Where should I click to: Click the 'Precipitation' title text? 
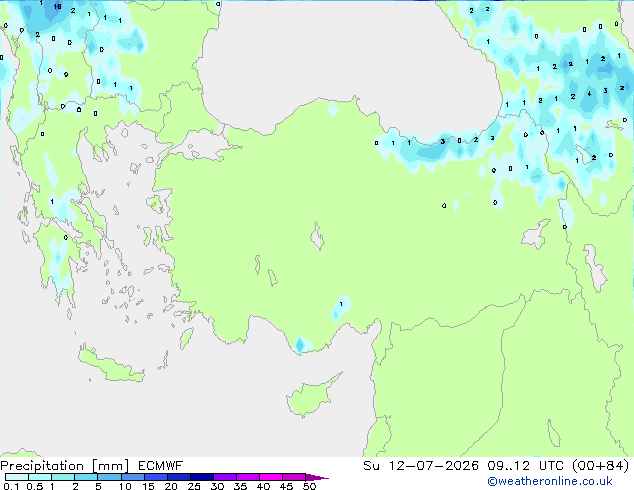42,466
